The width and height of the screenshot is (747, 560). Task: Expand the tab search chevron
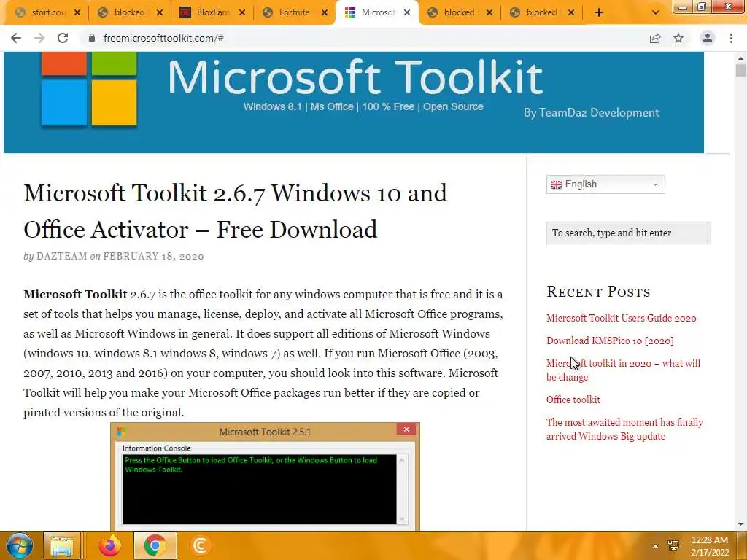(656, 12)
